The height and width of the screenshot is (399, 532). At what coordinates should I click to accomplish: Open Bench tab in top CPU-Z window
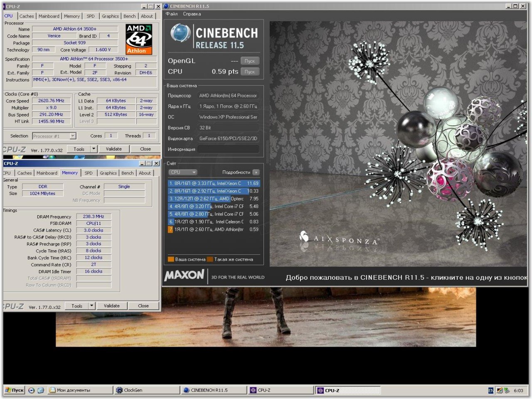pos(130,16)
